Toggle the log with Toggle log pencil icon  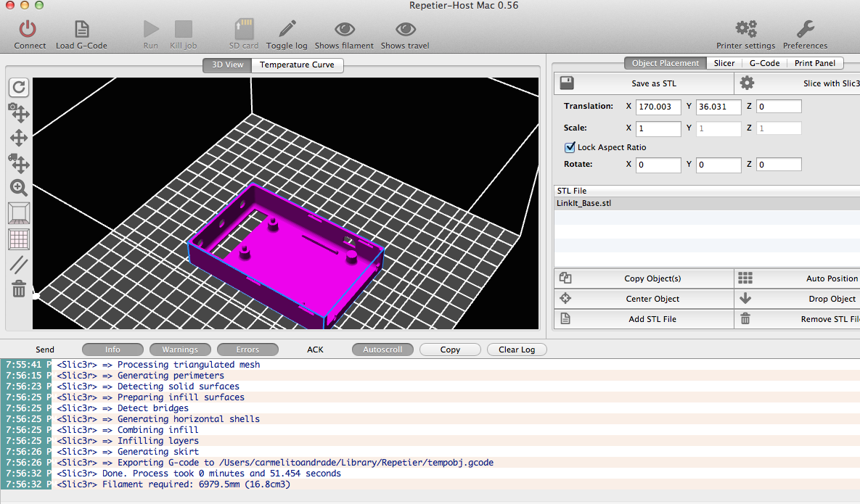[287, 28]
